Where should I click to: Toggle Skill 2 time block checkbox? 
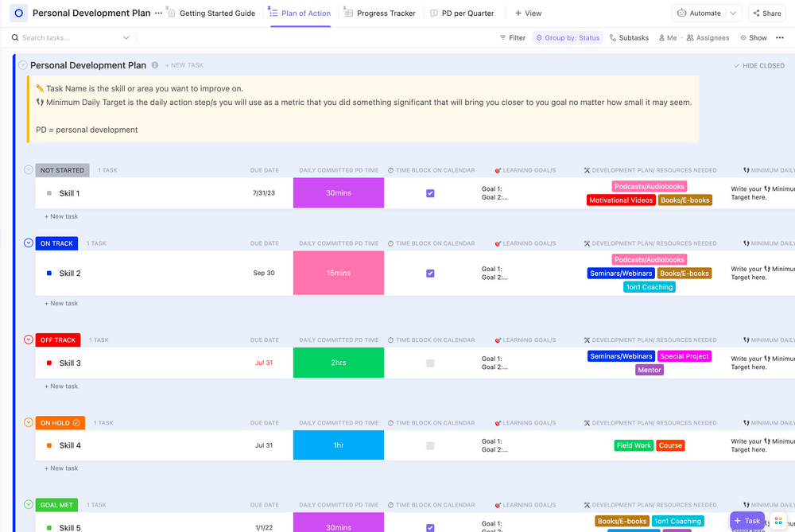430,274
